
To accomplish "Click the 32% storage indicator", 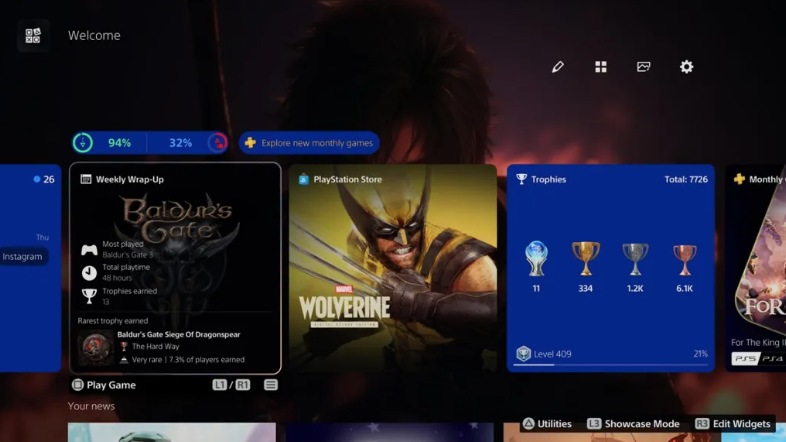I will coord(180,143).
